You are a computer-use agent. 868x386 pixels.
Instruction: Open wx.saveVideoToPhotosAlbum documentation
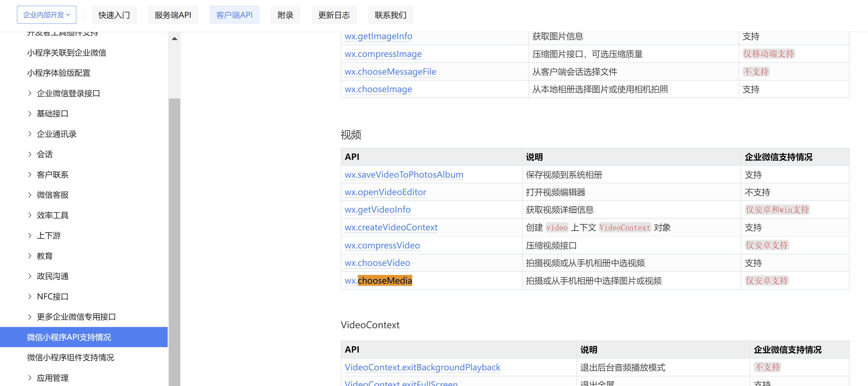point(404,175)
